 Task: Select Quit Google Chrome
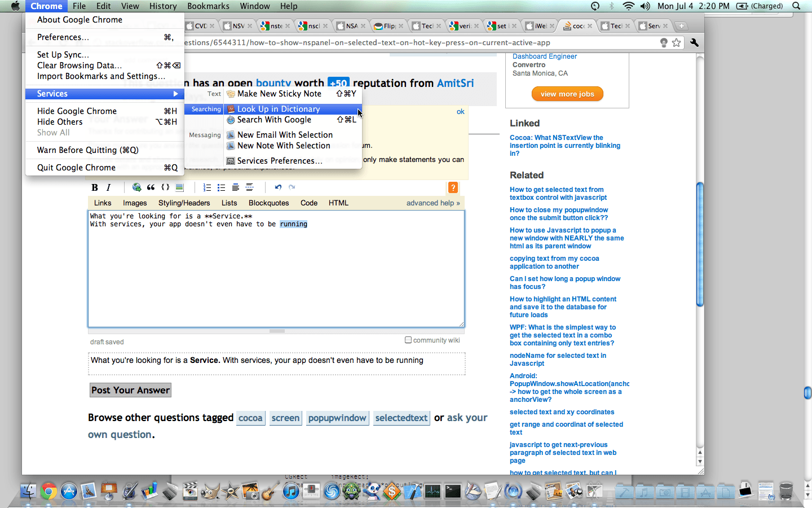105,168
